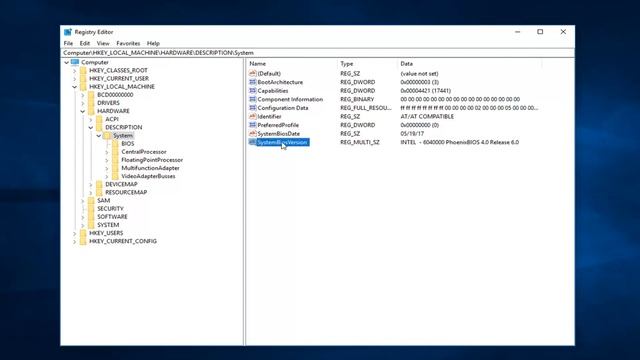Expand the SOFTWARE key chevron

tap(83, 217)
